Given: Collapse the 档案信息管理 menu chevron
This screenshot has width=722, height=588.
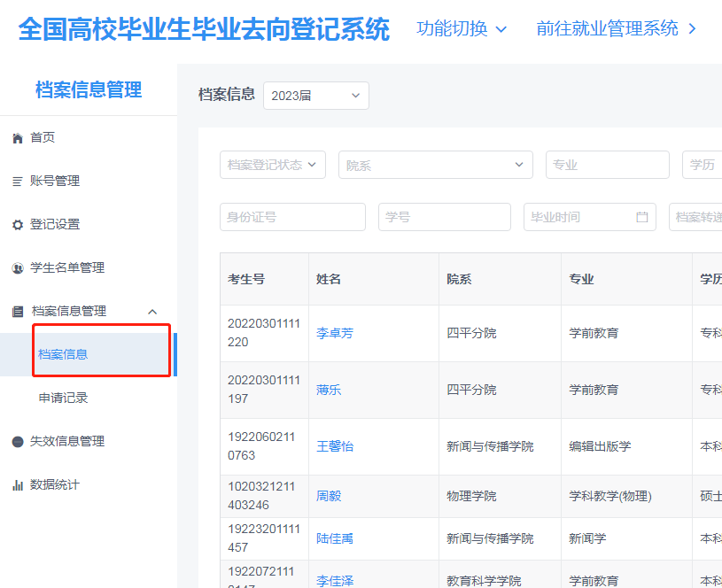Looking at the screenshot, I should (151, 312).
